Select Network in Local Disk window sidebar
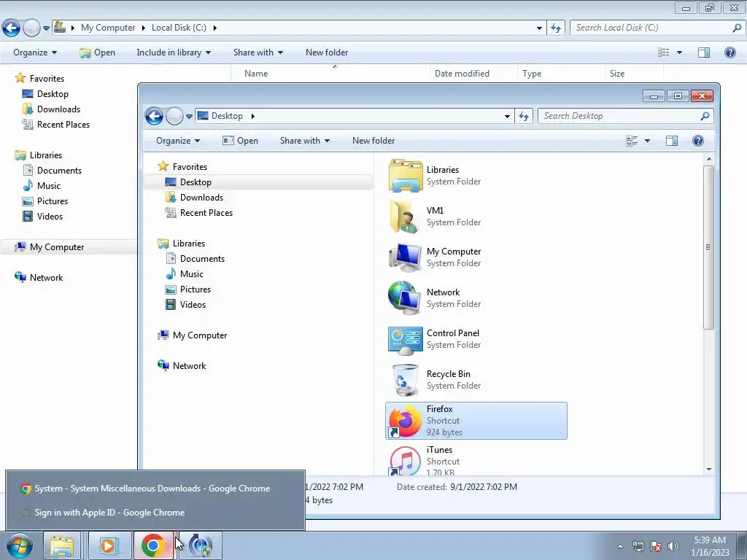The height and width of the screenshot is (560, 747). tap(46, 278)
